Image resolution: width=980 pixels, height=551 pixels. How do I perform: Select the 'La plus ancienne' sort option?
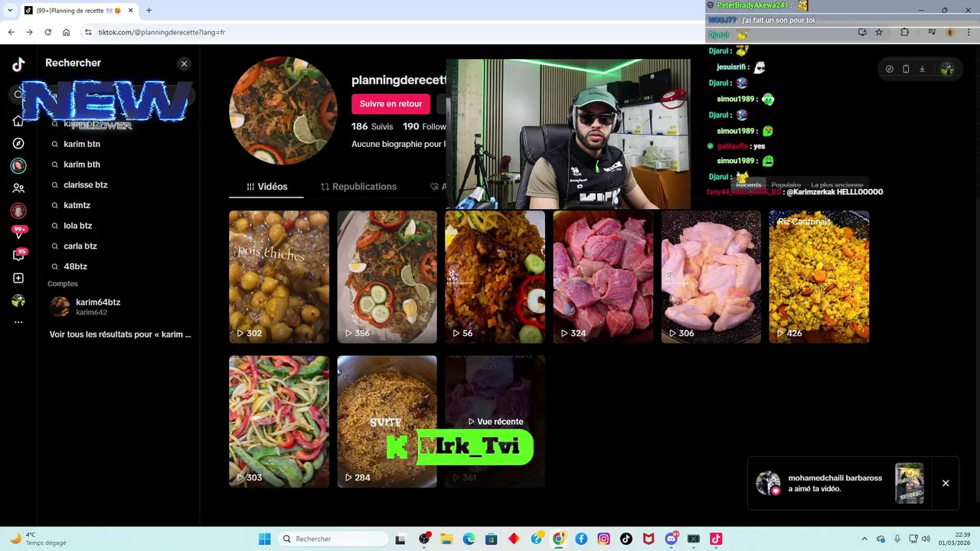[837, 185]
